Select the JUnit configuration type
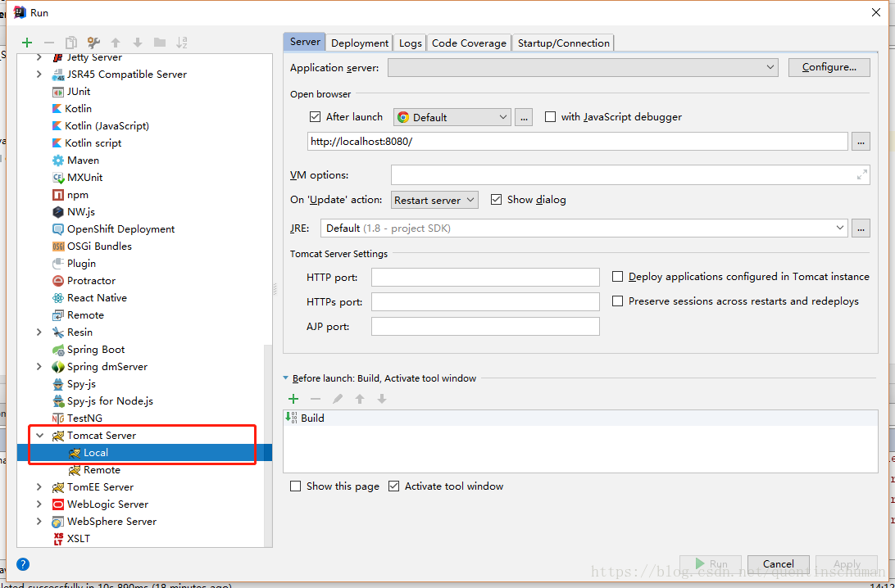Screen dimensions: 895x588 click(78, 91)
